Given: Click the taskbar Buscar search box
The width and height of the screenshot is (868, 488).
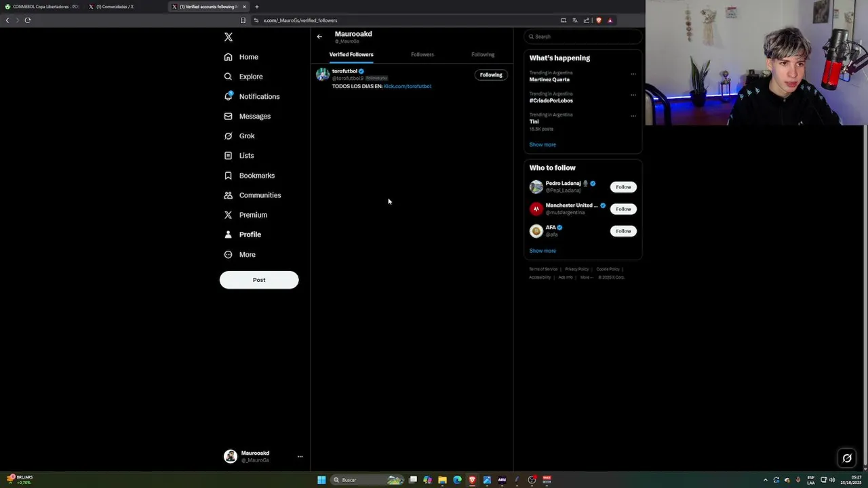Looking at the screenshot, I should 367,480.
